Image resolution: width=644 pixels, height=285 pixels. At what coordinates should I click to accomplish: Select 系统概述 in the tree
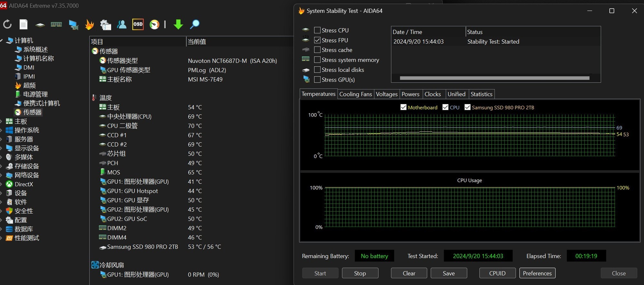[x=35, y=49]
